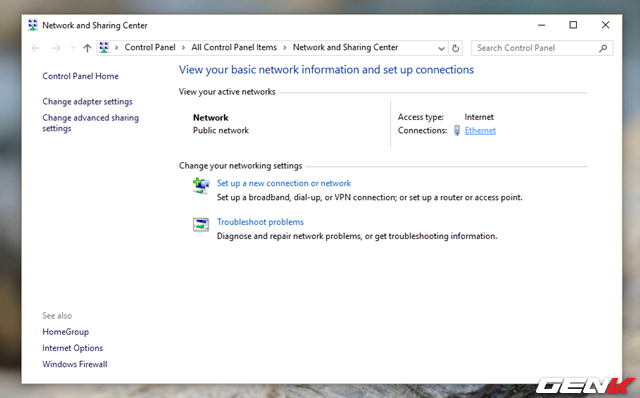Close the Network and Sharing Center window

click(x=605, y=25)
